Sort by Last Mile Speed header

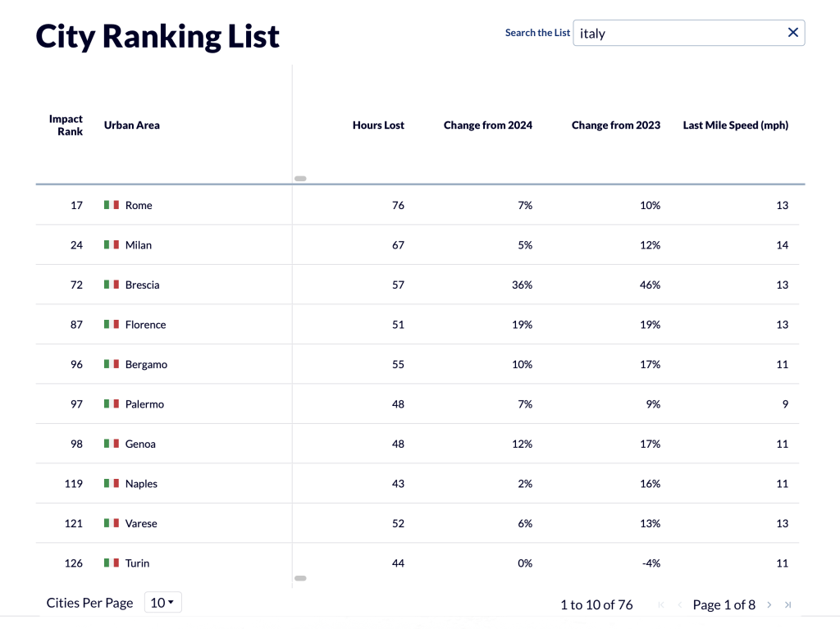(735, 125)
